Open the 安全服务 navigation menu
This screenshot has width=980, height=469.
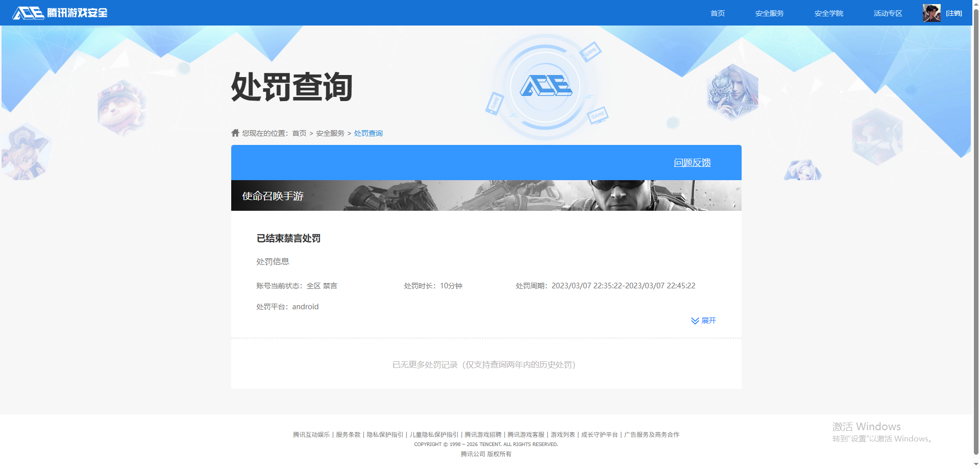769,13
